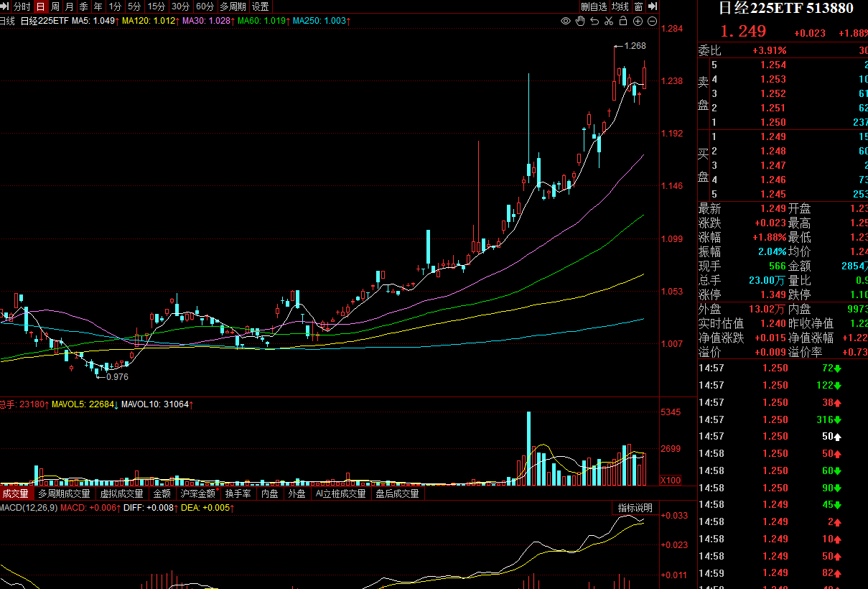Click the 涨停 1.349 value
Viewport: 868px width, 589px height.
tap(773, 295)
